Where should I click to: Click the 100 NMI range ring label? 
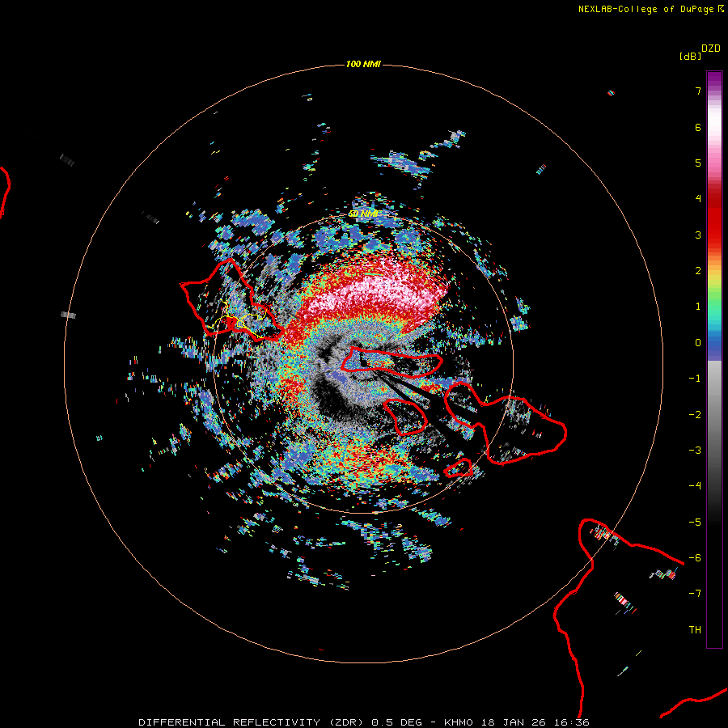[x=363, y=64]
